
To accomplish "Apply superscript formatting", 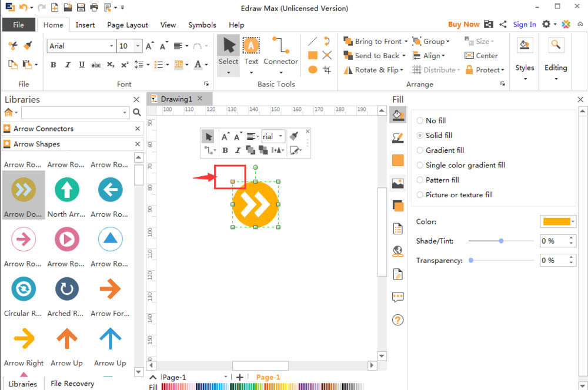I will tap(125, 65).
